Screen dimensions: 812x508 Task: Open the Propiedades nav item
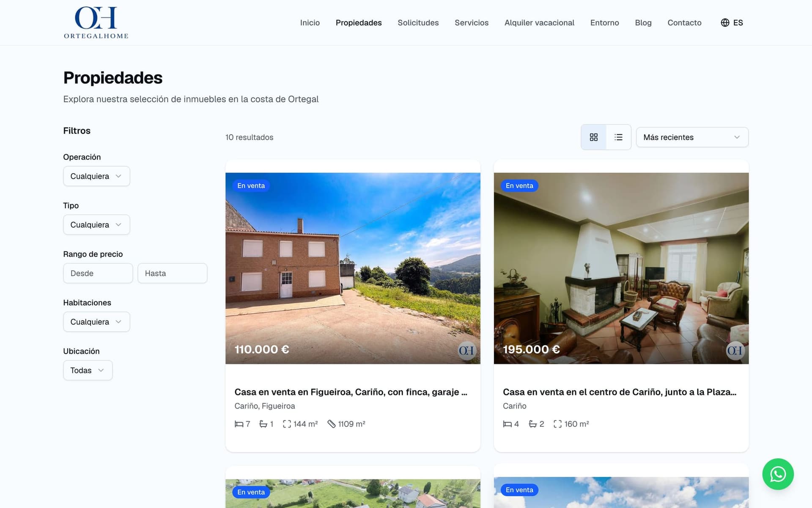pyautogui.click(x=358, y=22)
